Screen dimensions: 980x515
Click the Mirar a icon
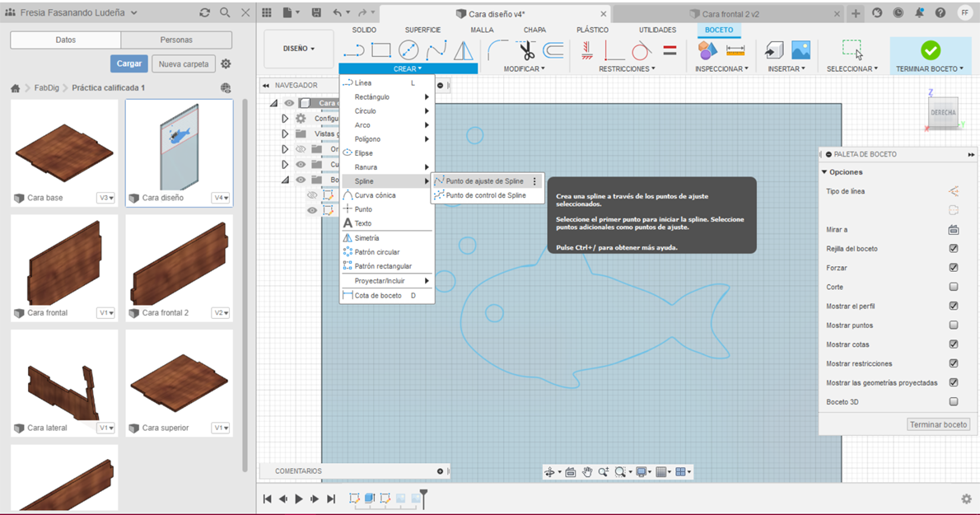[x=953, y=230]
